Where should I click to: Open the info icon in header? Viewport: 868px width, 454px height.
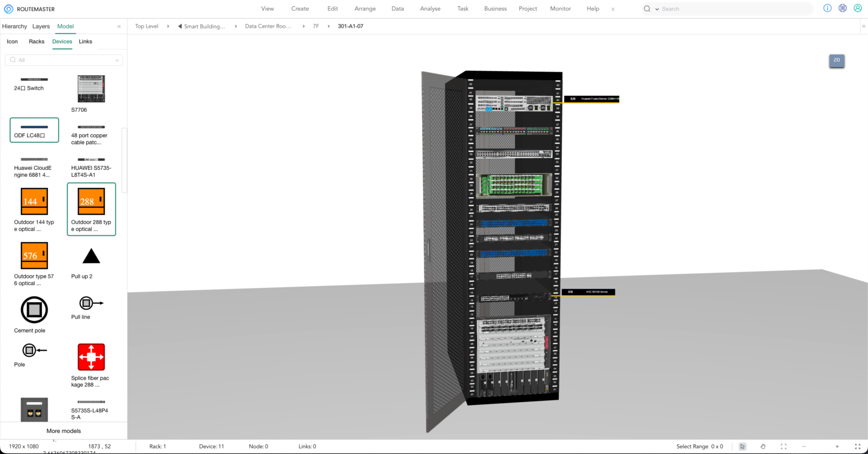coord(827,8)
